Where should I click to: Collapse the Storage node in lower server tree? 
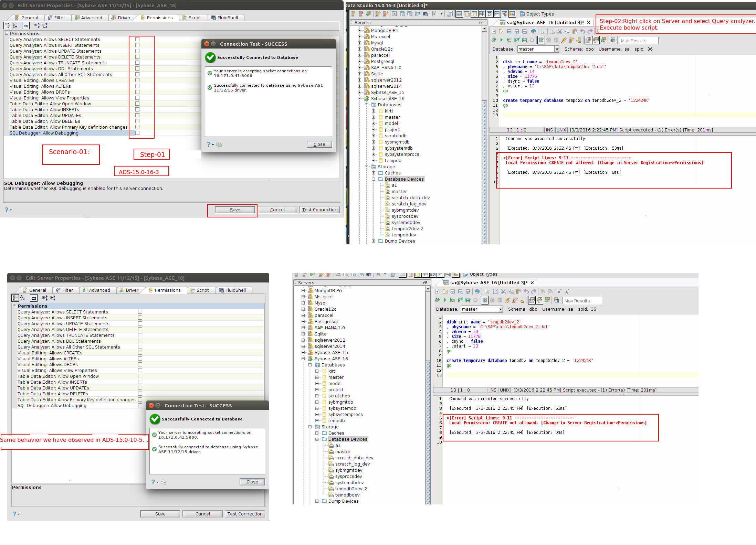[310, 427]
